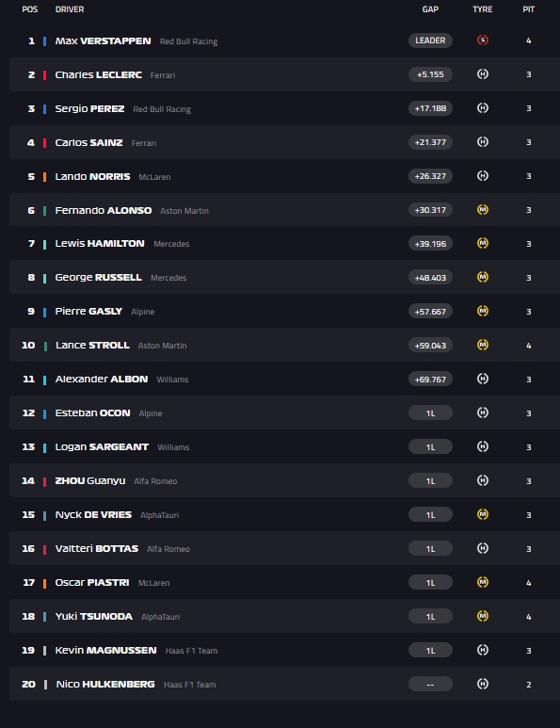Click Ocon's 1L gap badge
Screen dimensions: 560x728
[x=430, y=413]
